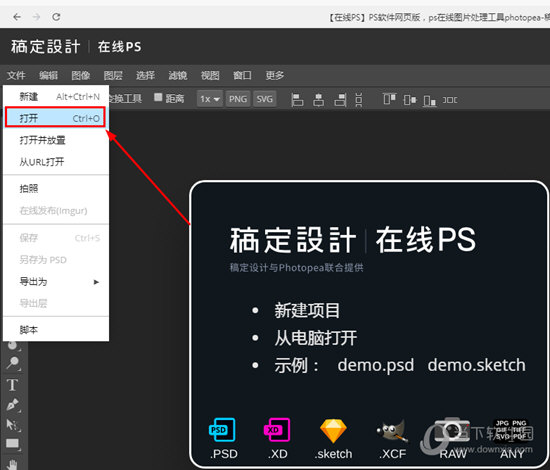The height and width of the screenshot is (470, 550).
Task: Open the 文件 menu
Action: pos(16,75)
